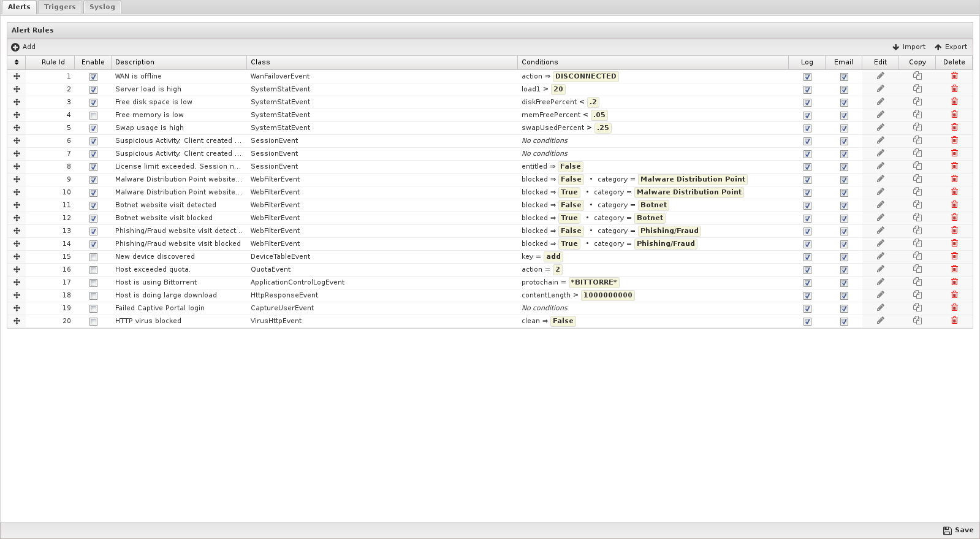980x539 pixels.
Task: Click the Save button
Action: click(958, 530)
